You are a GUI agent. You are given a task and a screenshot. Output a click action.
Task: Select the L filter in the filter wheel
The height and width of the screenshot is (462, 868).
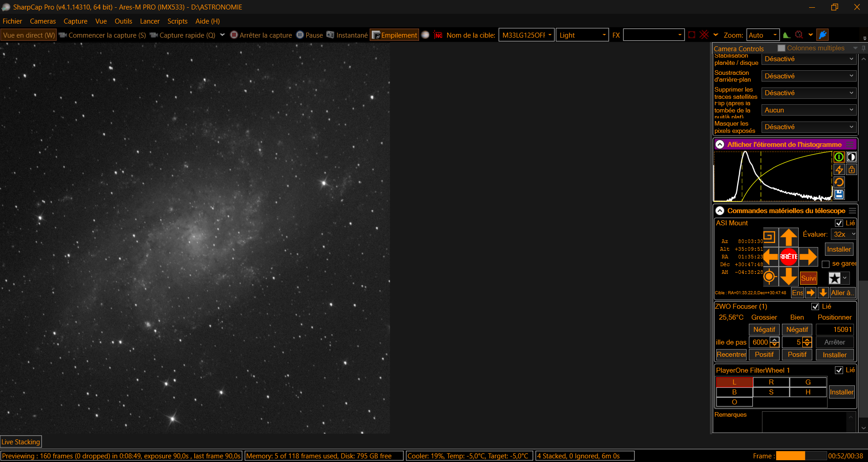pyautogui.click(x=734, y=382)
